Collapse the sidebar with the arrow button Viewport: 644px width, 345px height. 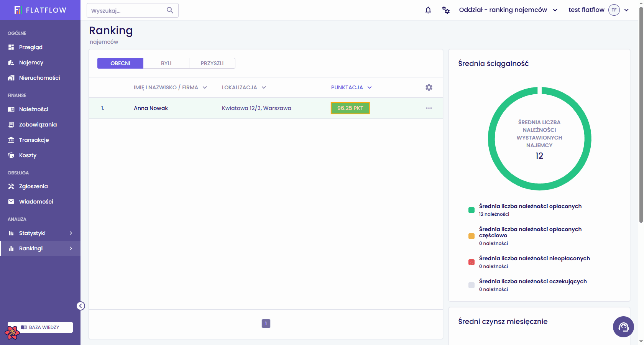point(80,306)
